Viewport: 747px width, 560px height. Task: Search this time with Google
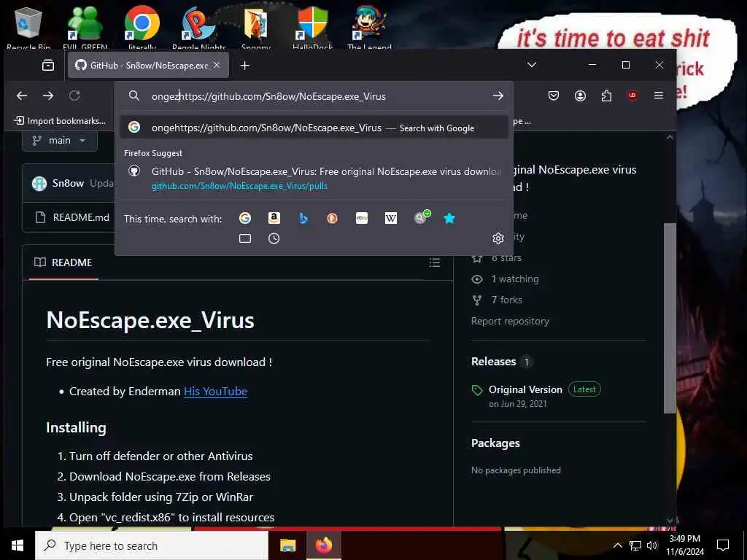245,218
